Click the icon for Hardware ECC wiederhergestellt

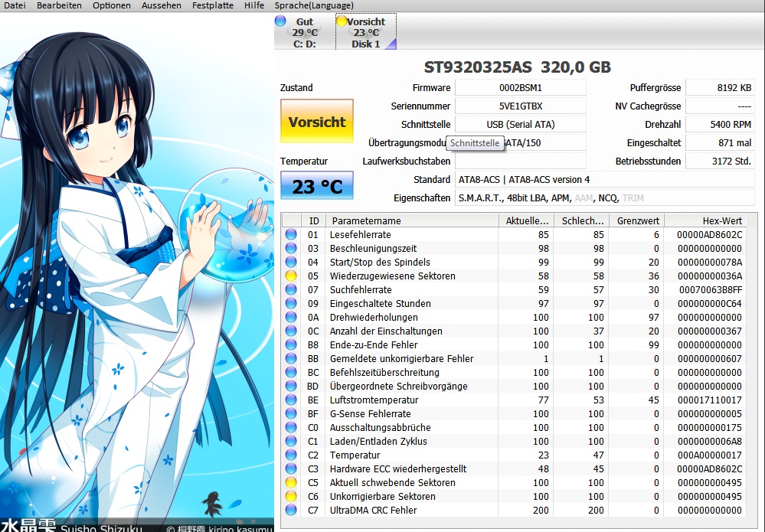291,468
